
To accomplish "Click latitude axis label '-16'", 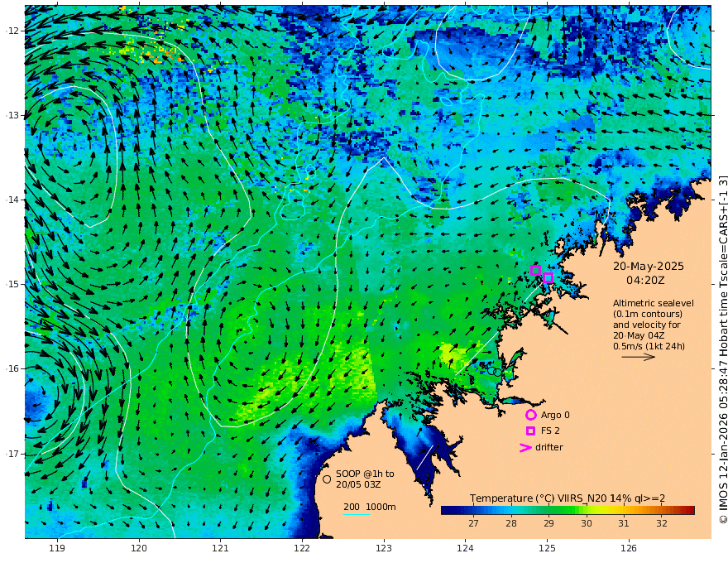I will coord(12,368).
